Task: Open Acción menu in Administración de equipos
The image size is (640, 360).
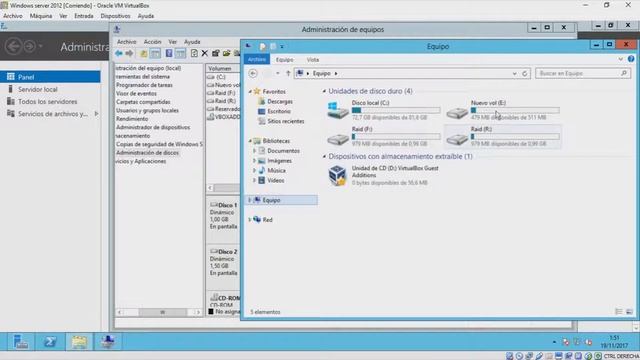Action: pos(153,42)
